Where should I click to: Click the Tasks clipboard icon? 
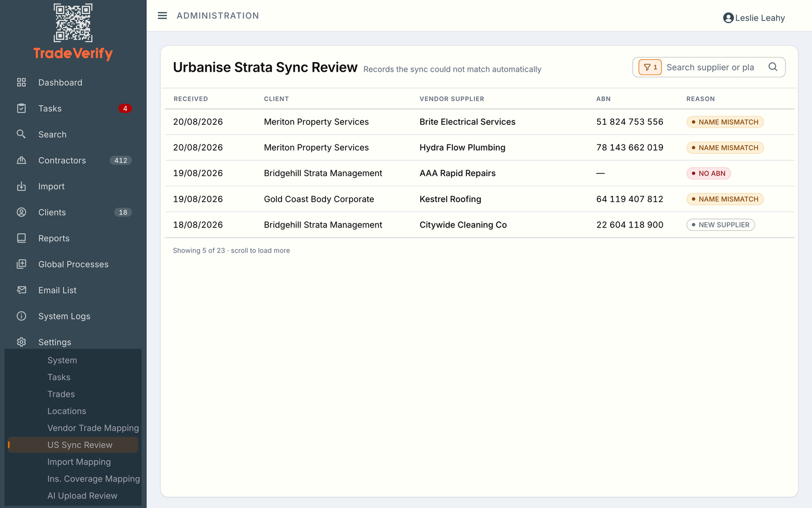pyautogui.click(x=21, y=108)
